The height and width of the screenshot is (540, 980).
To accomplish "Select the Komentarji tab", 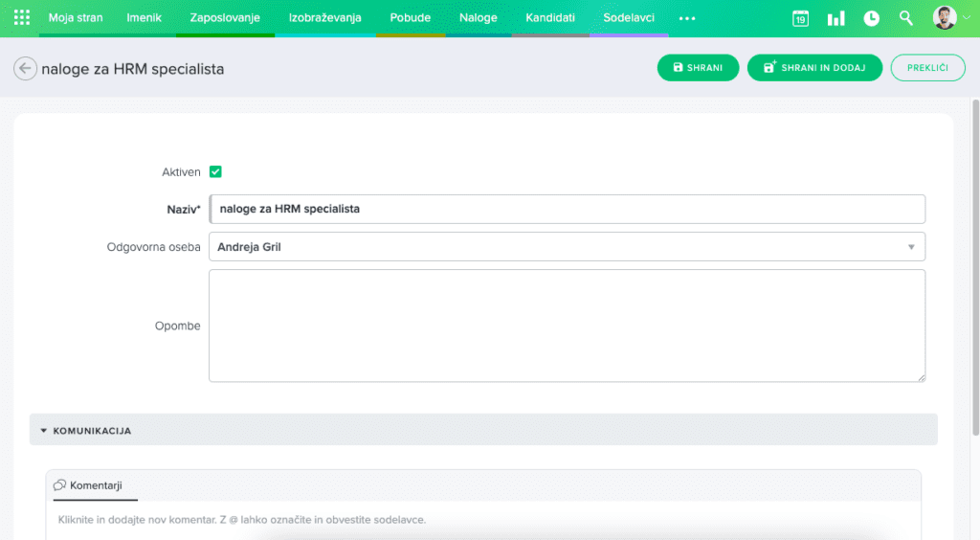I will point(96,485).
